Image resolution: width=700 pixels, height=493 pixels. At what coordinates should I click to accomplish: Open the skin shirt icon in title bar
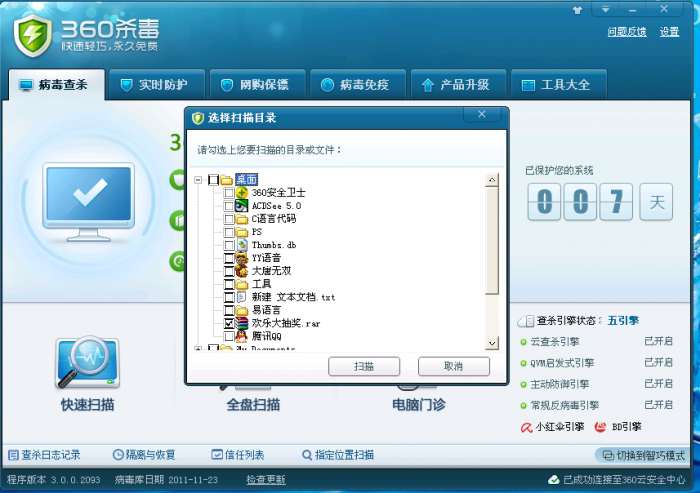click(578, 10)
